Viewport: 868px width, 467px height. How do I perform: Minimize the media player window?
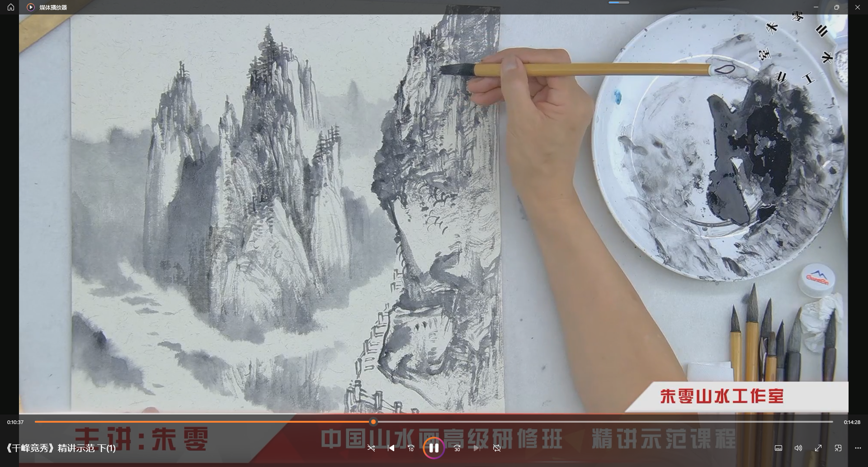[x=816, y=7]
